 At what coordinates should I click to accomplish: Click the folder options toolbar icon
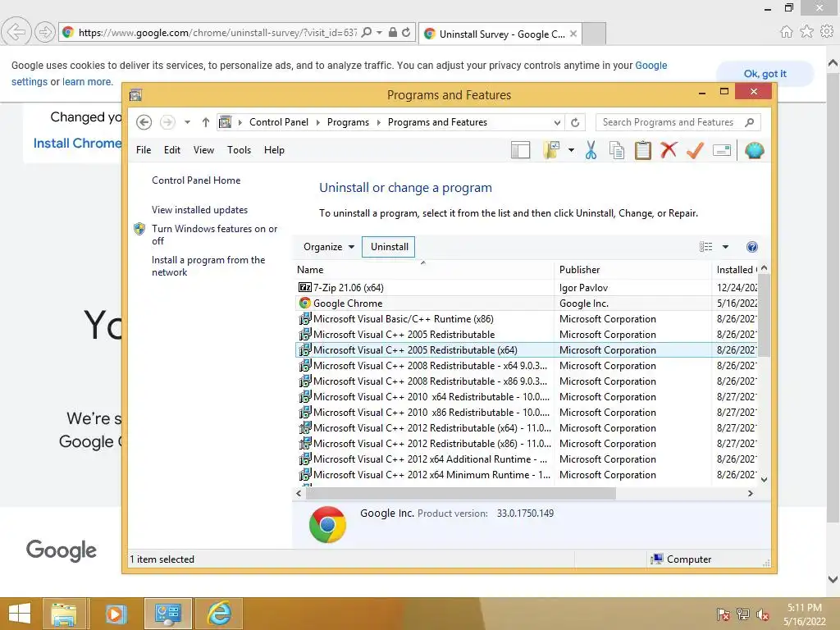[x=550, y=151]
